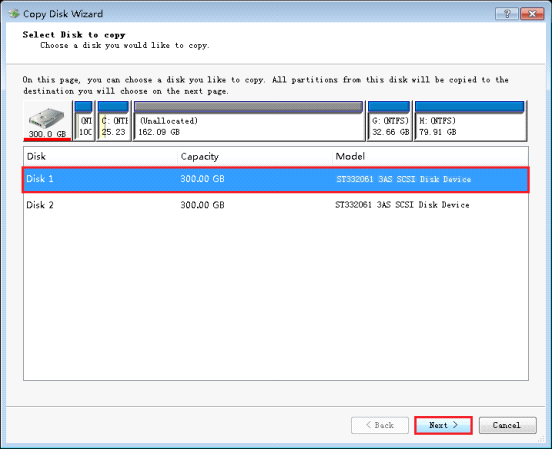Proceed with the Next button
This screenshot has width=553, height=450.
pyautogui.click(x=443, y=425)
